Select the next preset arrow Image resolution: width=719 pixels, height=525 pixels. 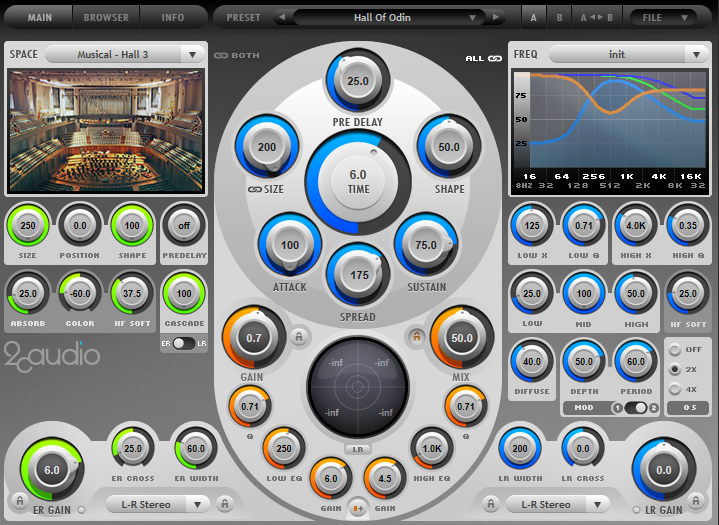(x=496, y=17)
